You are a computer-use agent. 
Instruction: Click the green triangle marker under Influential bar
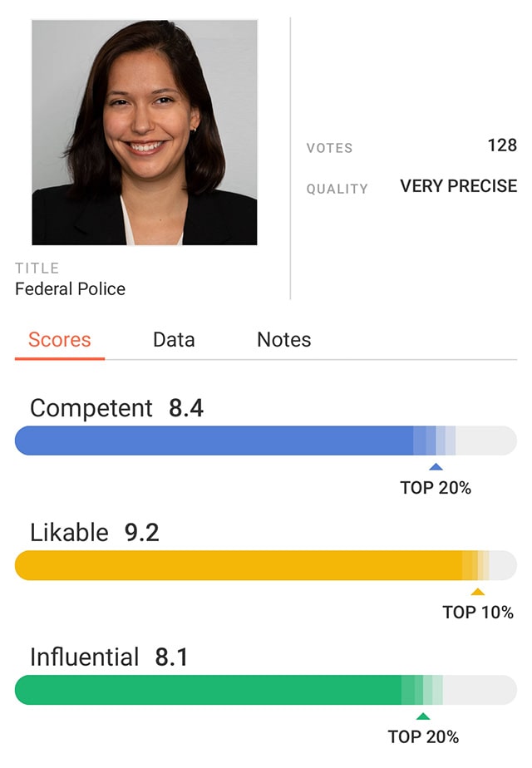point(423,716)
